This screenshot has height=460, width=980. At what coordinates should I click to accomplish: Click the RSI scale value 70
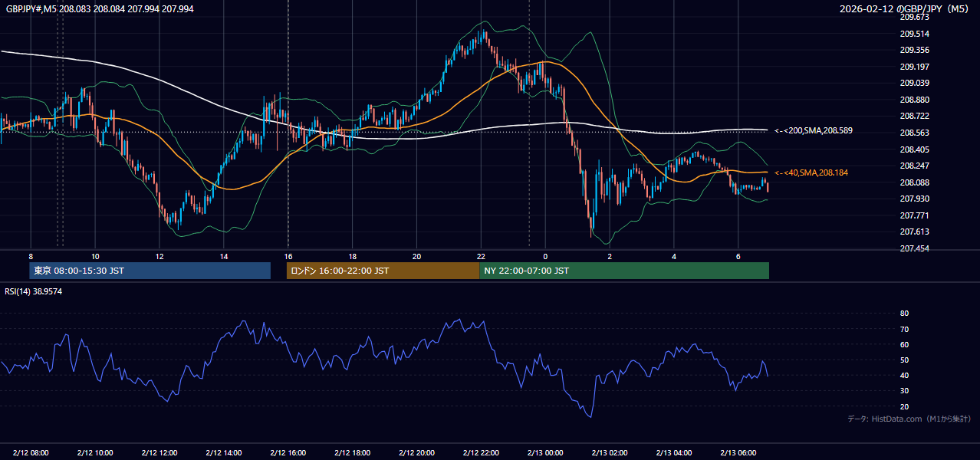[x=904, y=329]
